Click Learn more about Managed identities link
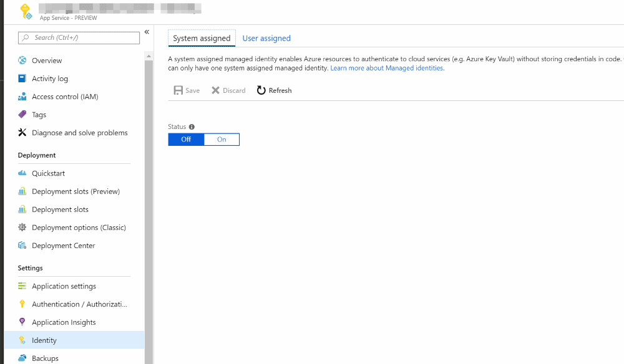Screen dimensions: 624x364 pyautogui.click(x=388, y=68)
